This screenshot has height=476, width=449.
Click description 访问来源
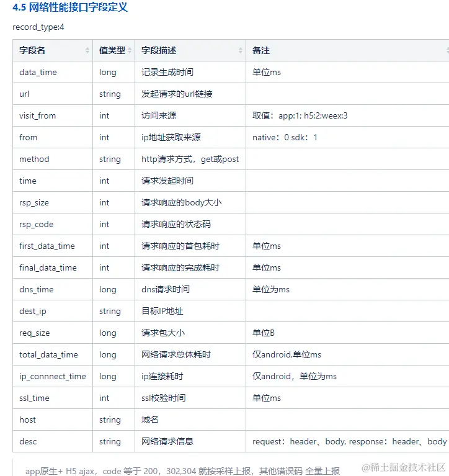pos(159,115)
